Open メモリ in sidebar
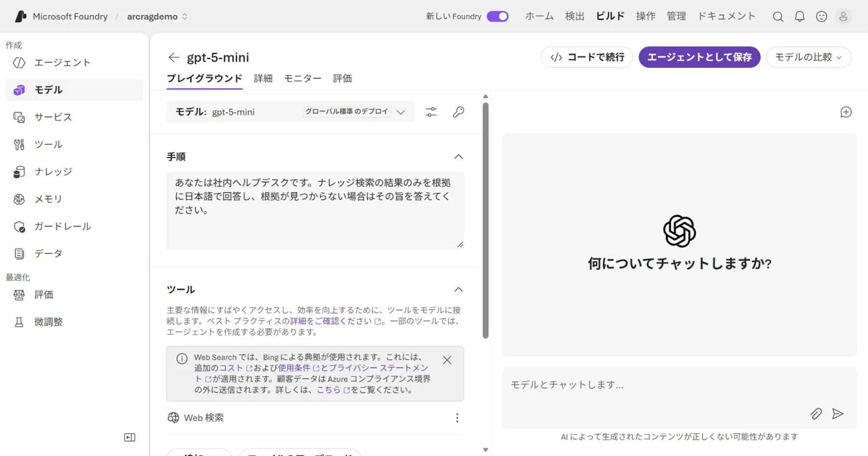The height and width of the screenshot is (456, 868). 74,199
